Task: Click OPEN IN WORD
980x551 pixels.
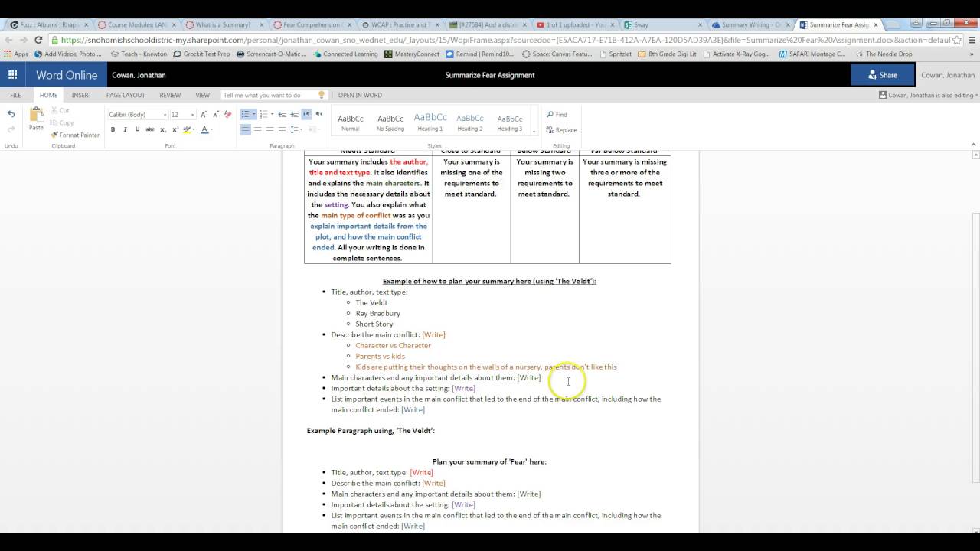Action: [x=360, y=95]
